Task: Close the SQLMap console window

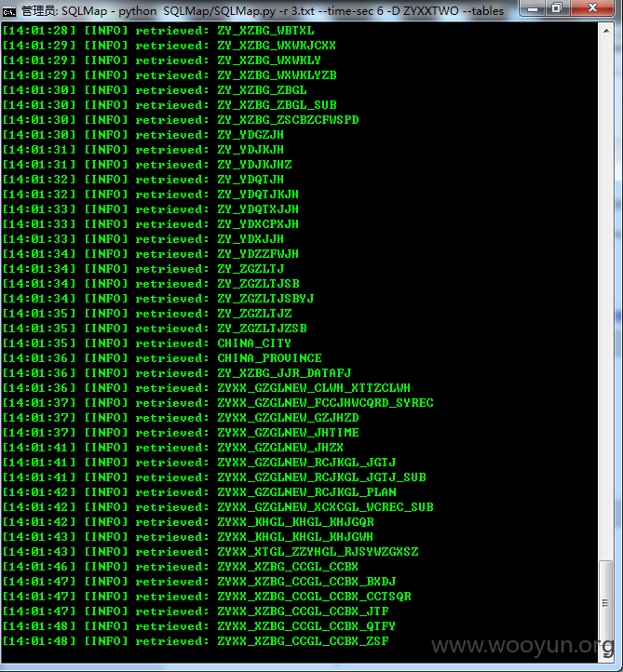Action: tap(592, 8)
